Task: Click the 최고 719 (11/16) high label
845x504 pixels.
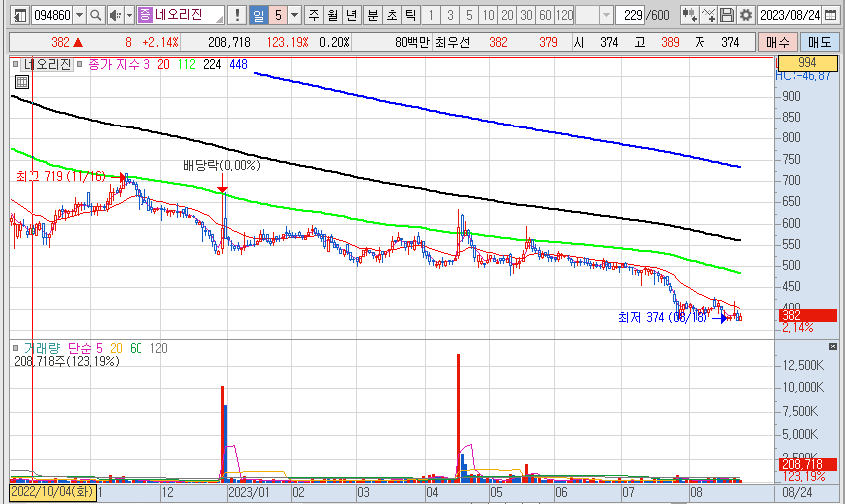Action: point(61,176)
